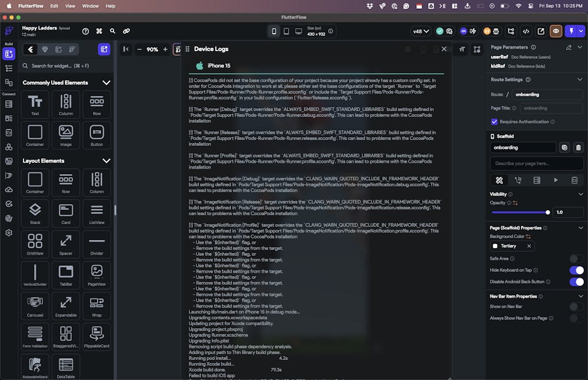Open the help question mark icon
This screenshot has width=588, height=380.
tap(85, 31)
